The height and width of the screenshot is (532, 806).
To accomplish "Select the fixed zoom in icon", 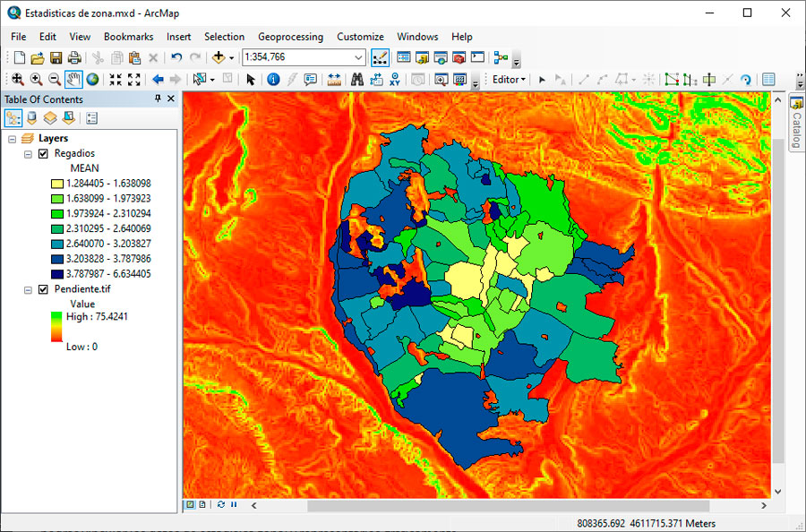I will click(x=116, y=79).
